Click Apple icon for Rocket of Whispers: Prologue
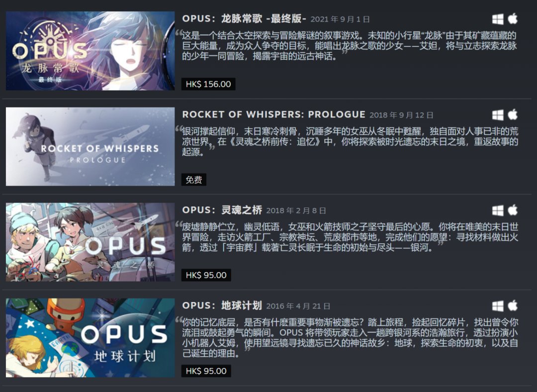Screen dimensions: 537x392 tap(513, 114)
